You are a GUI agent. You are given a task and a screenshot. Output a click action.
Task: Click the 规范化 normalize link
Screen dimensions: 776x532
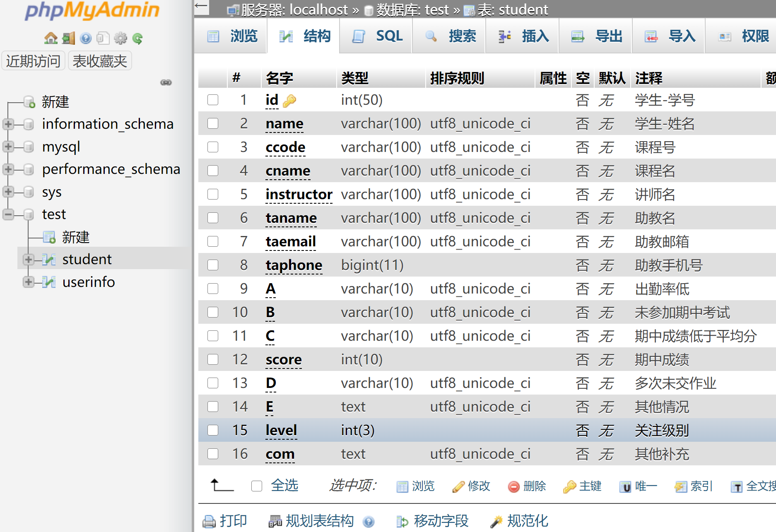click(x=528, y=521)
